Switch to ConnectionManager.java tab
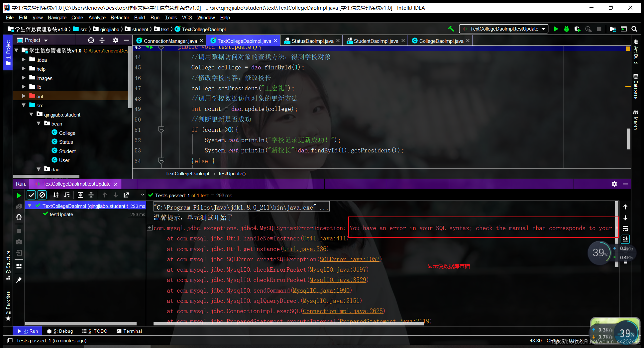644x348 pixels. point(170,41)
